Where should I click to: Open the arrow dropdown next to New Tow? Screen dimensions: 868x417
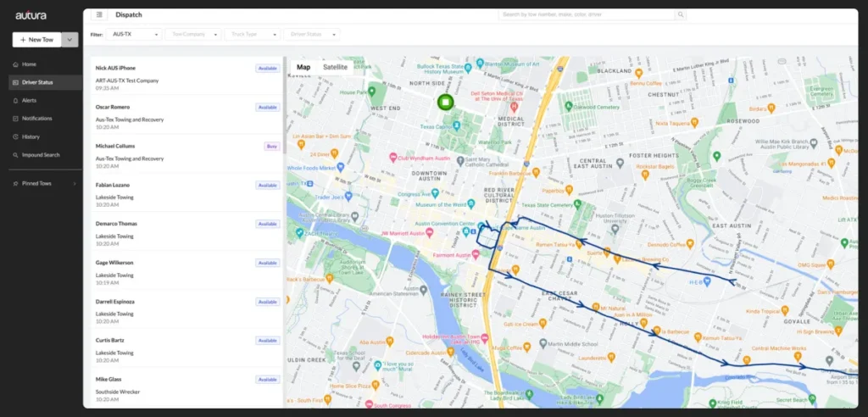70,40
